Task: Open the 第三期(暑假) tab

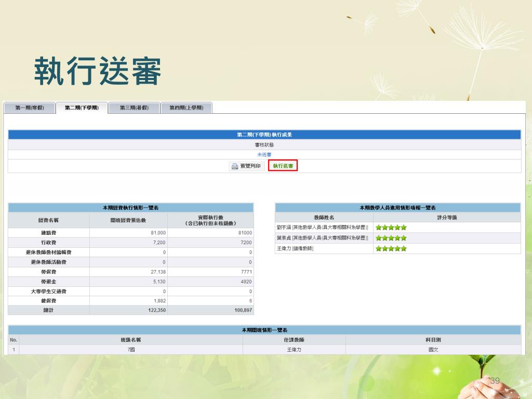Action: click(134, 108)
